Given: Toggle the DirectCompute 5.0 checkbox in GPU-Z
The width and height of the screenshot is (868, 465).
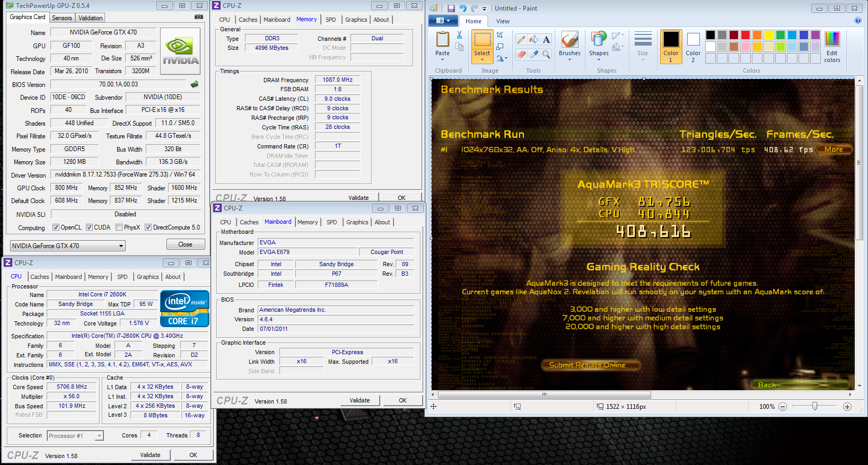Looking at the screenshot, I should [x=148, y=227].
